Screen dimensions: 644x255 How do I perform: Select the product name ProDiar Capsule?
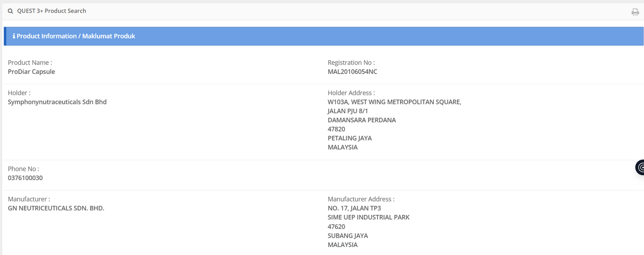(x=32, y=72)
